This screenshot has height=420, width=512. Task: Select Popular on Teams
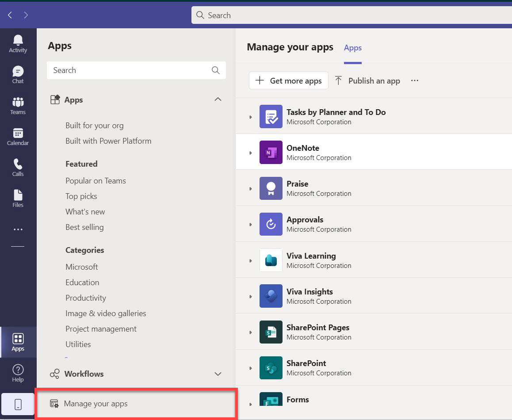coord(96,181)
